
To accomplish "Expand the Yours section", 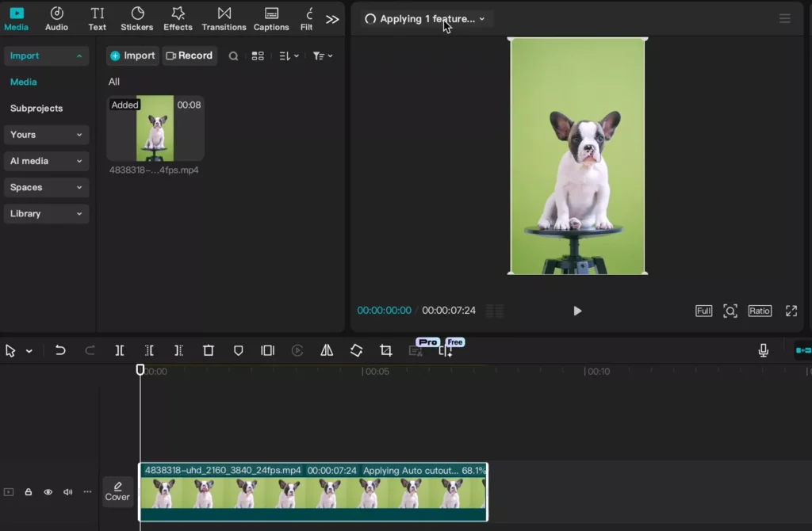I will [46, 135].
